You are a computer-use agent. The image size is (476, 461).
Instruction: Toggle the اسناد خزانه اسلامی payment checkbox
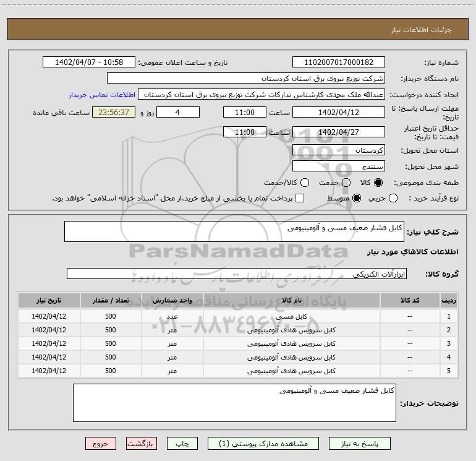[300, 198]
